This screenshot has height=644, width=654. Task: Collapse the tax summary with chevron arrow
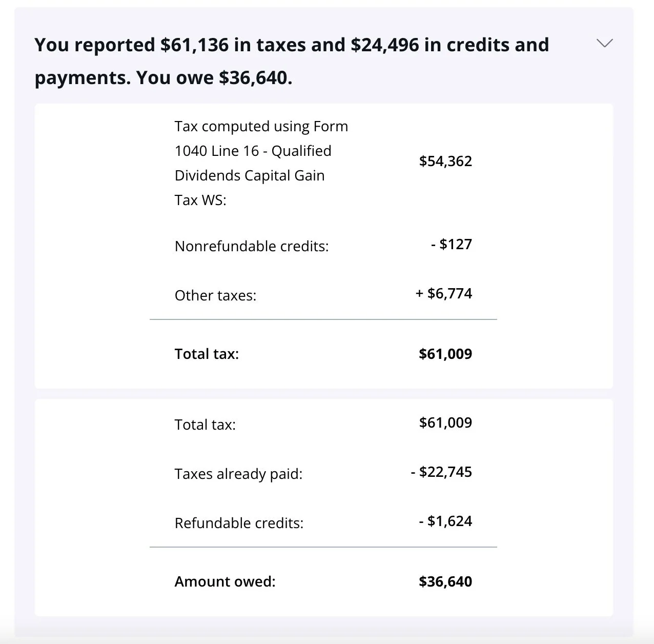coord(605,44)
